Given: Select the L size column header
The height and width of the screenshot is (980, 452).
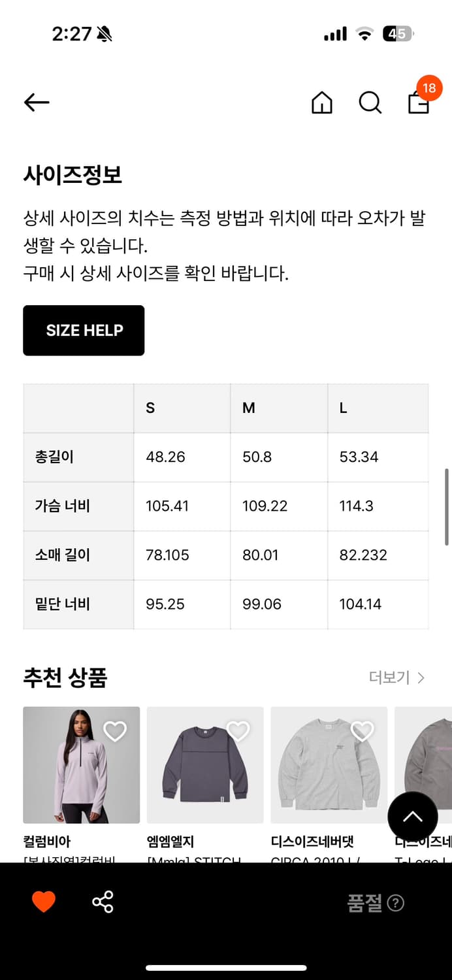Looking at the screenshot, I should click(x=343, y=408).
